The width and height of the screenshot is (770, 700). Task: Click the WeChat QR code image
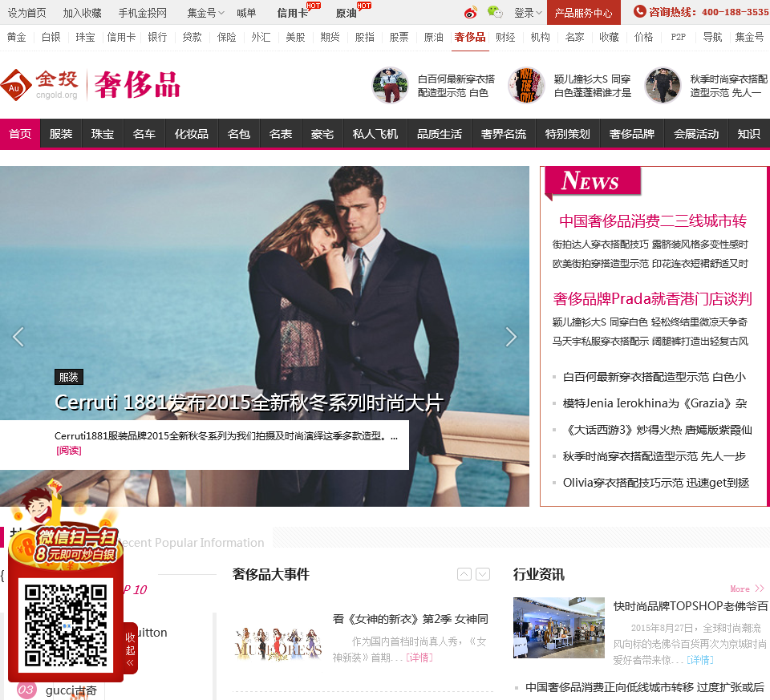(66, 625)
